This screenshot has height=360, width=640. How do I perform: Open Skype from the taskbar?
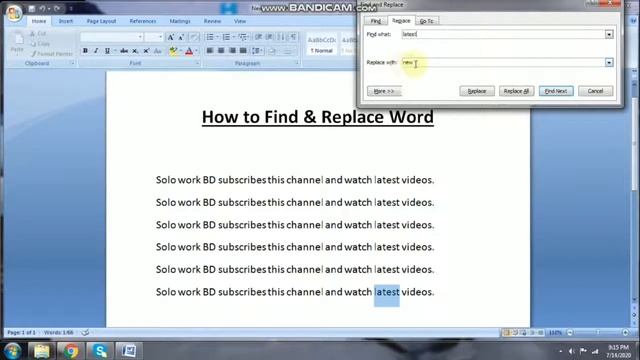click(x=100, y=351)
